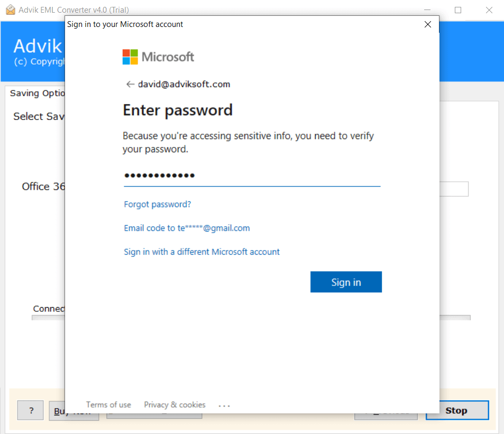
Task: Close the Microsoft account sign-in dialog
Action: point(427,24)
